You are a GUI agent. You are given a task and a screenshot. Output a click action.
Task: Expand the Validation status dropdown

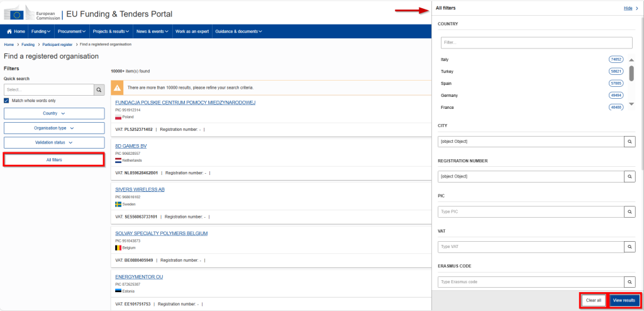click(x=54, y=143)
